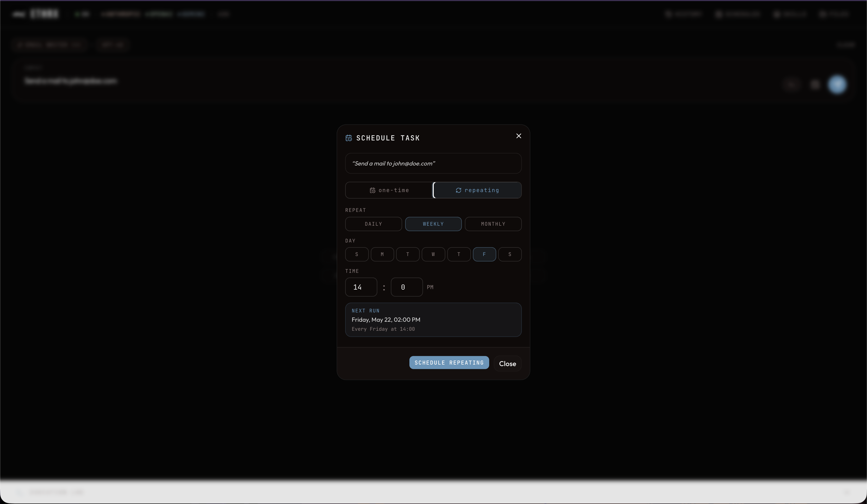Screen dimensions: 867x504
Task: Click the calendar-clock icon beside Schedule Task title
Action: [x=348, y=138]
